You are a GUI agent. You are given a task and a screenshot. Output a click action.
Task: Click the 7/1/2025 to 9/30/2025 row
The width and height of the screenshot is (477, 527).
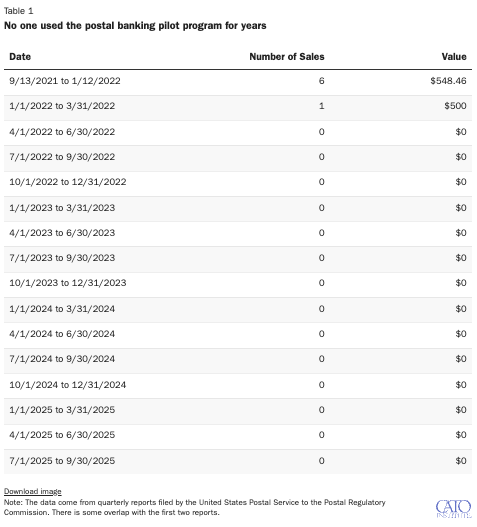(238, 461)
